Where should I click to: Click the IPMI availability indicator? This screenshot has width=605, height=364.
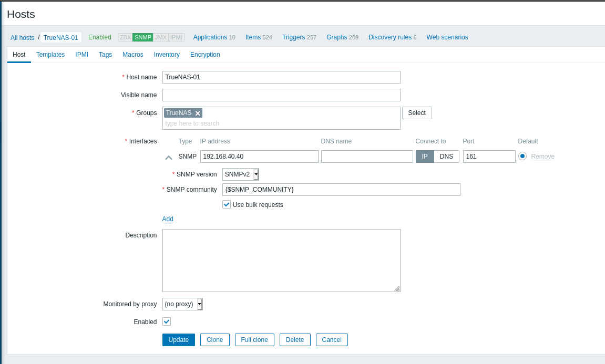176,37
